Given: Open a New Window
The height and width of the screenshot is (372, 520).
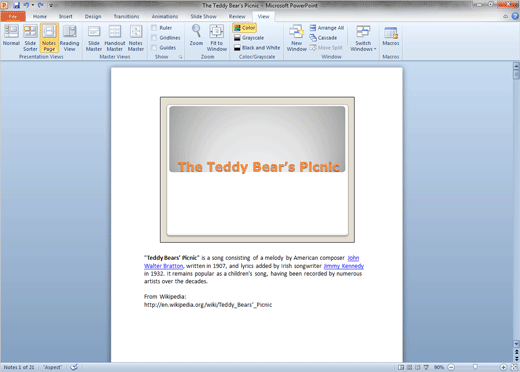Looking at the screenshot, I should 296,37.
